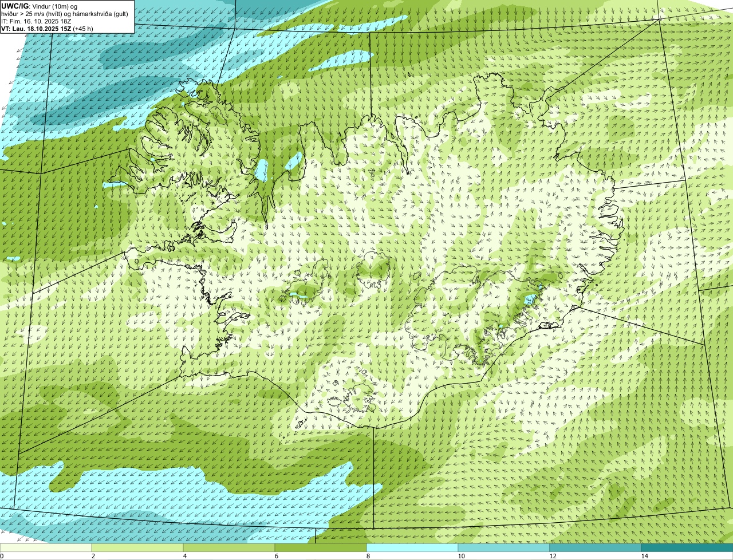Image resolution: width=733 pixels, height=560 pixels.
Task: Select the light green 2–4 m/s color bar segment
Action: point(137,547)
